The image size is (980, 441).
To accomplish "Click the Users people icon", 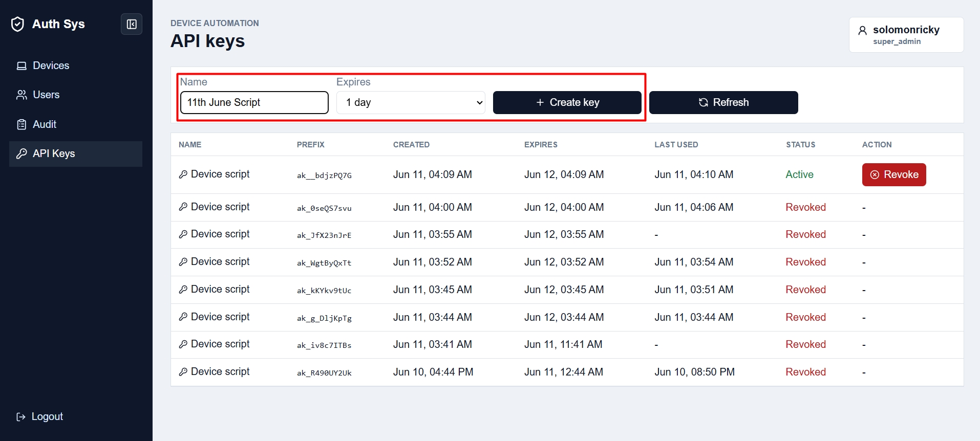I will tap(22, 95).
